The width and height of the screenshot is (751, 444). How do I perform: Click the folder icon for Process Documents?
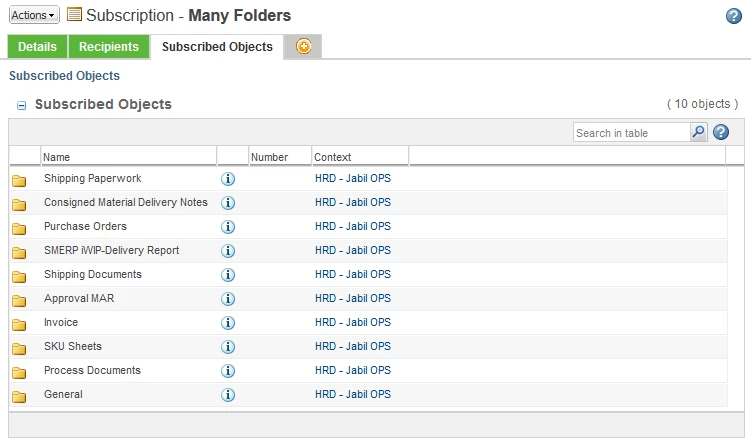(x=19, y=372)
